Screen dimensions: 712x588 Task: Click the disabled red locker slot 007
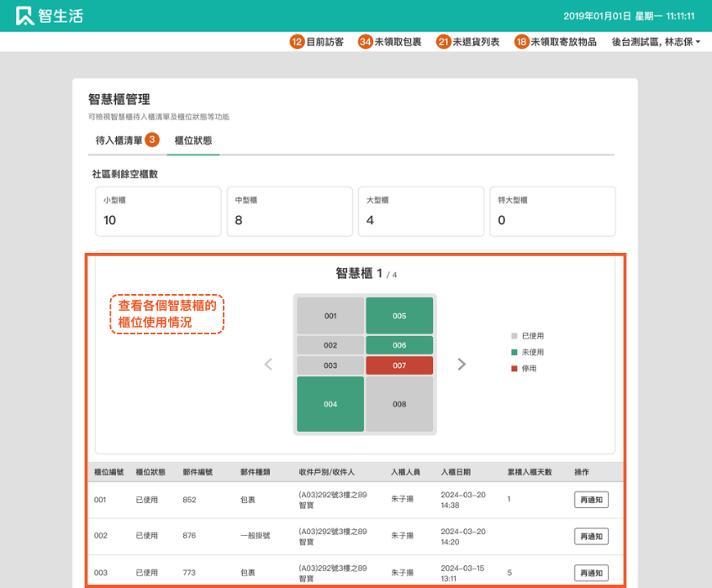pyautogui.click(x=399, y=365)
